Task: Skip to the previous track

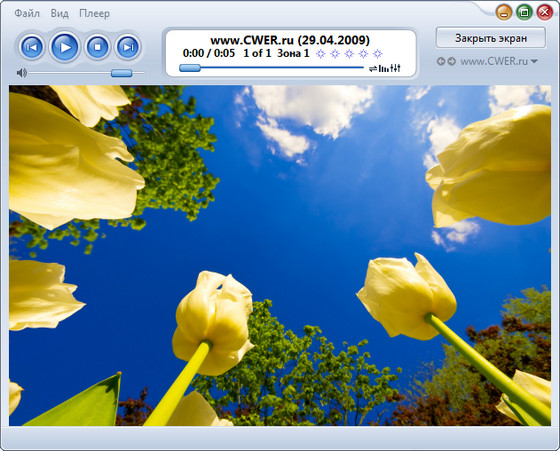Action: (x=32, y=47)
